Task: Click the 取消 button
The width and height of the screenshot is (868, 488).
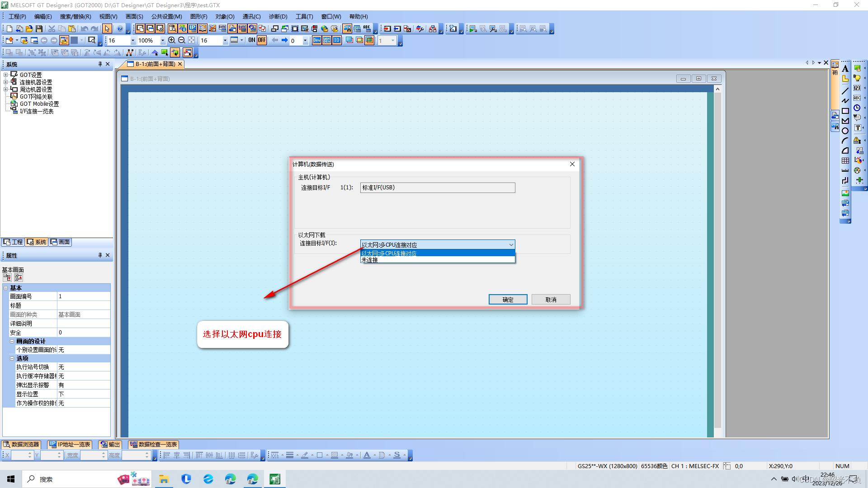Action: [x=551, y=300]
